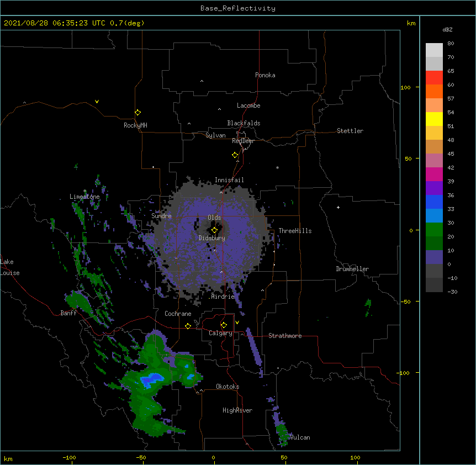
Task: Select the bright blue 33-36 dBZ legend swatch
Action: tap(434, 202)
